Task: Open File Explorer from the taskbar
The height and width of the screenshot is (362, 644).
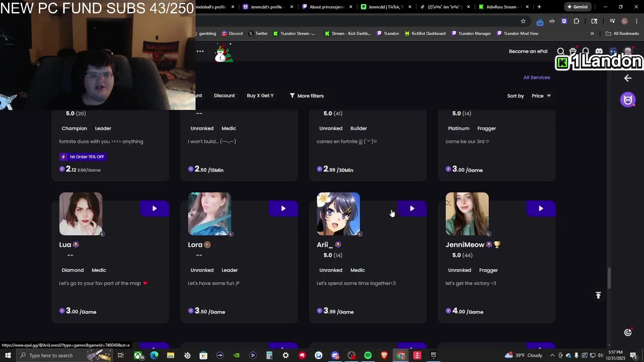Action: (171, 355)
